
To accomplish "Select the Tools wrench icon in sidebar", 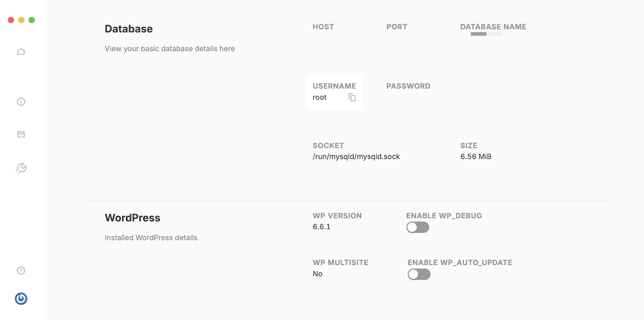I will tap(21, 168).
